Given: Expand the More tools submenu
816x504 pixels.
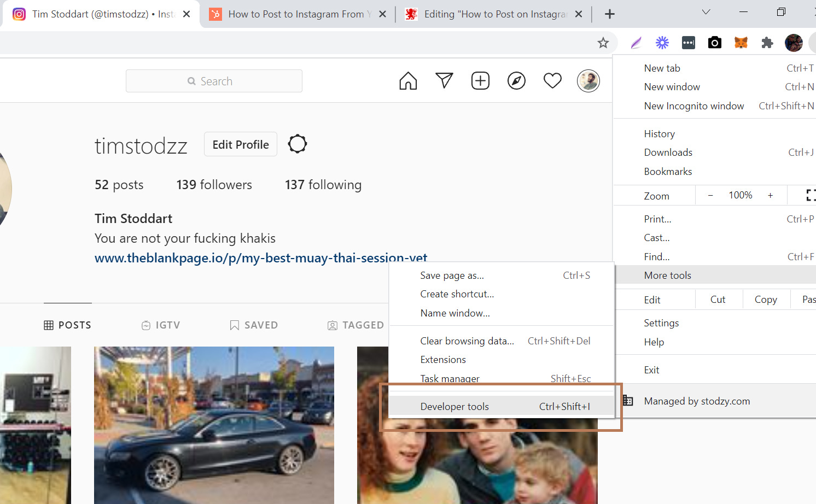Looking at the screenshot, I should [715, 276].
